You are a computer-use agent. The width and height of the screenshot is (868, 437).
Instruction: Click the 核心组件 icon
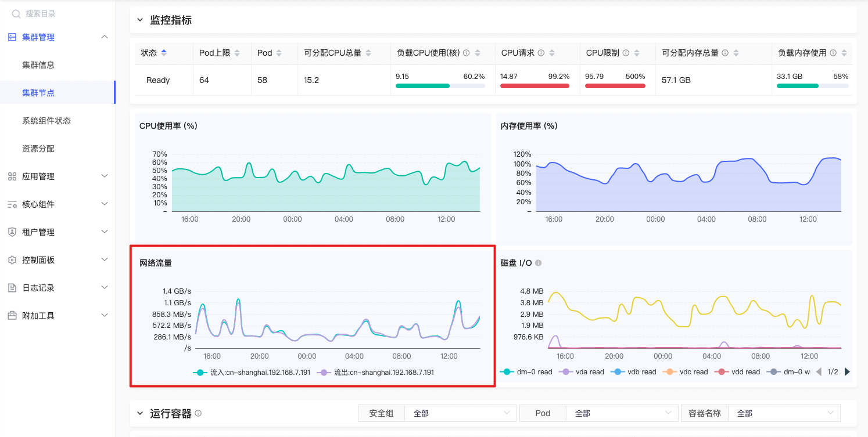[x=12, y=204]
